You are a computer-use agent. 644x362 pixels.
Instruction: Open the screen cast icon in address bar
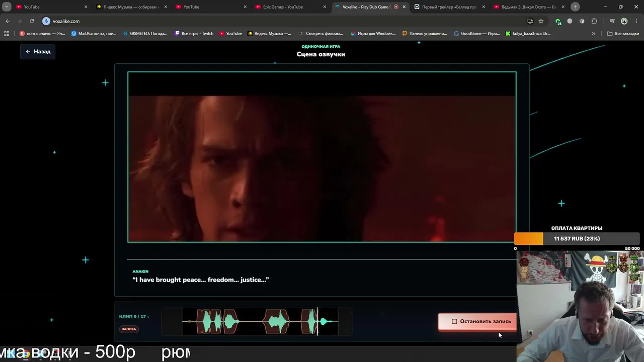pyautogui.click(x=530, y=21)
